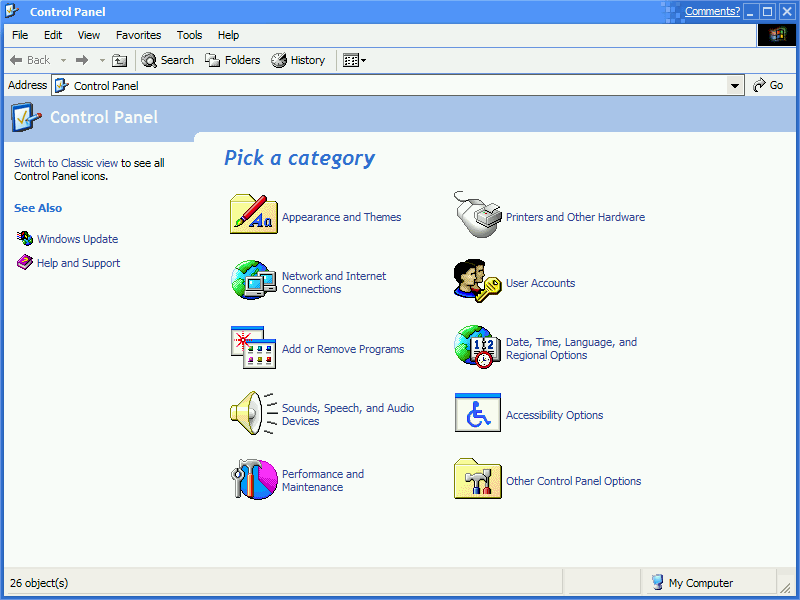This screenshot has width=800, height=600.
Task: Click Network and Internet Connections link text
Action: click(x=334, y=282)
